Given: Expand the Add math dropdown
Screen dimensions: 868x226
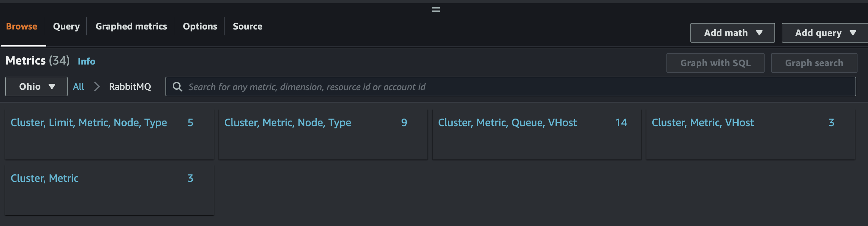Looking at the screenshot, I should click(732, 33).
